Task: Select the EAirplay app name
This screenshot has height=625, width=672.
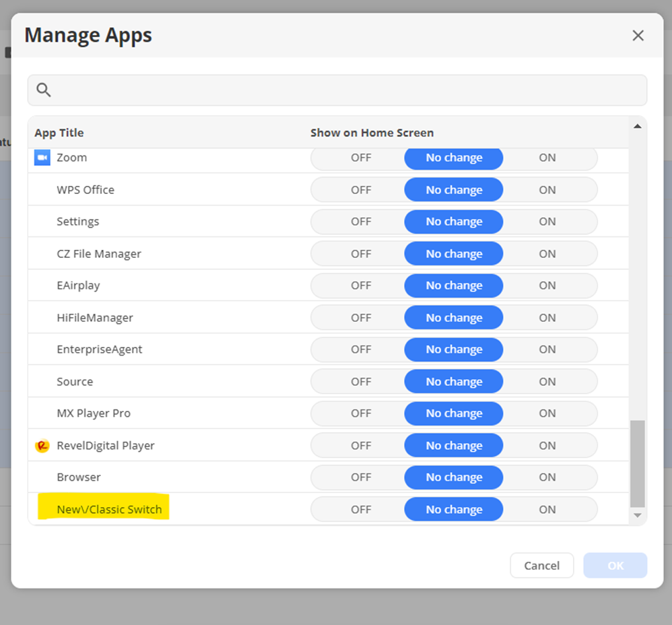Action: [x=78, y=286]
